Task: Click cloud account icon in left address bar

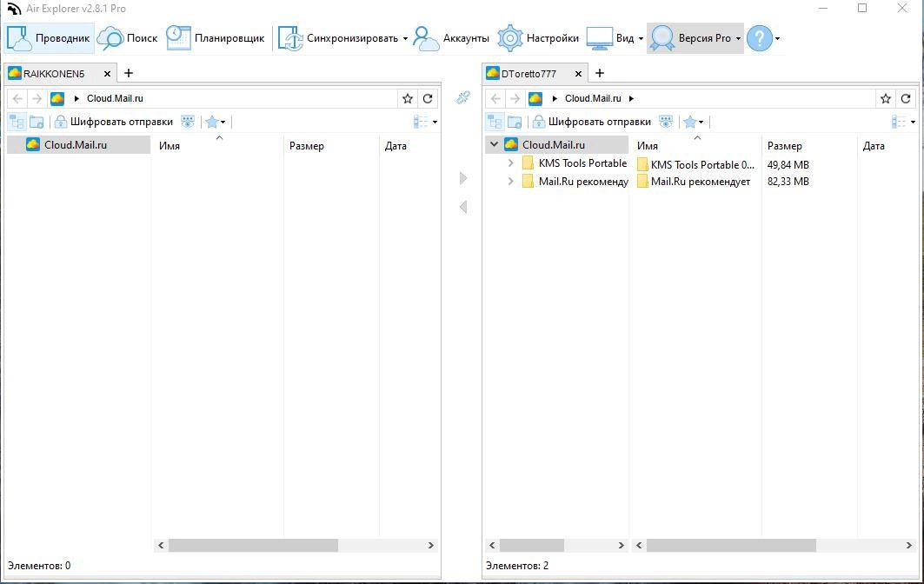Action: pyautogui.click(x=57, y=98)
